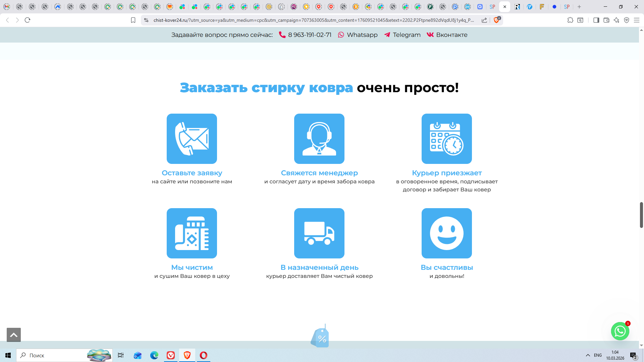Open the Brave Shields lion icon
This screenshot has height=362, width=644.
click(x=497, y=20)
